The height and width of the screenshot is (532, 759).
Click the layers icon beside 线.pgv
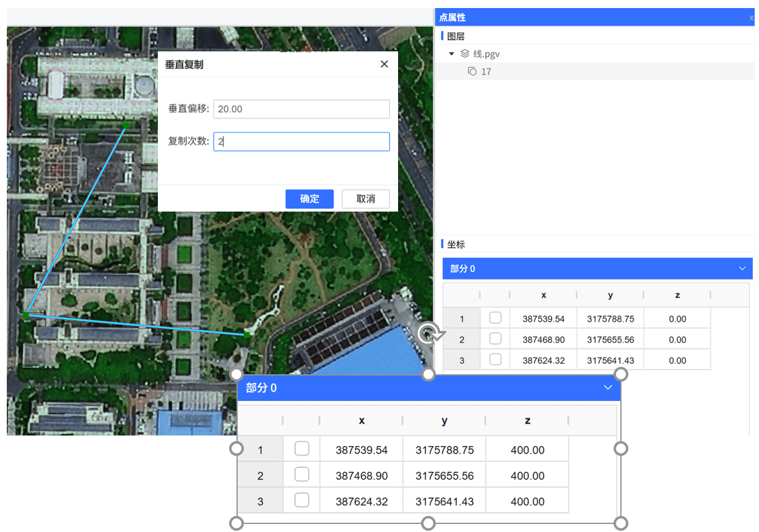[x=465, y=54]
